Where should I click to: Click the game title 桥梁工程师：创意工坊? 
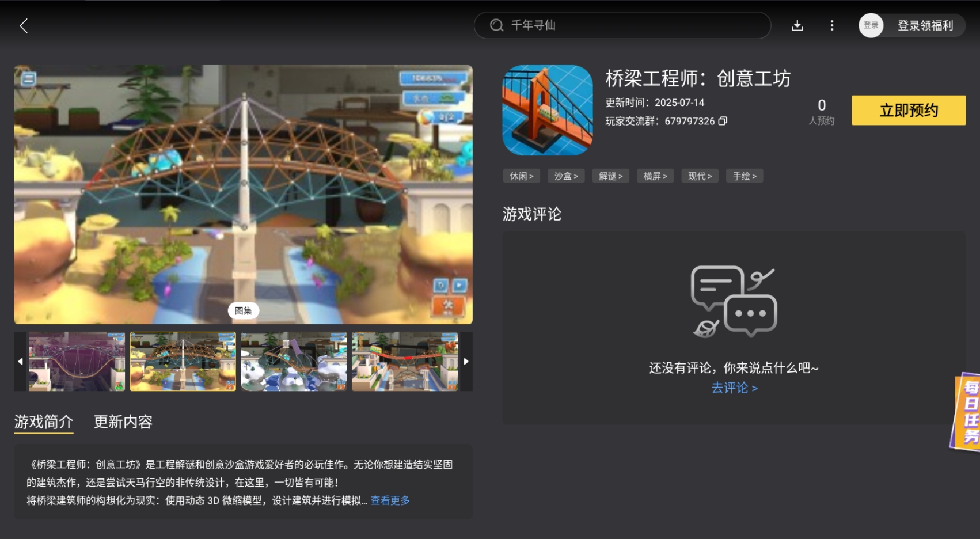698,78
